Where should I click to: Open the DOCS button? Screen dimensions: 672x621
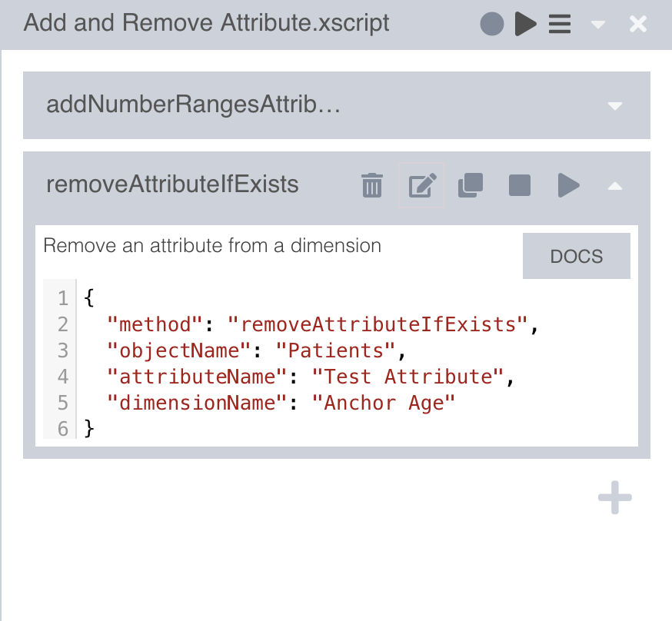pyautogui.click(x=576, y=256)
